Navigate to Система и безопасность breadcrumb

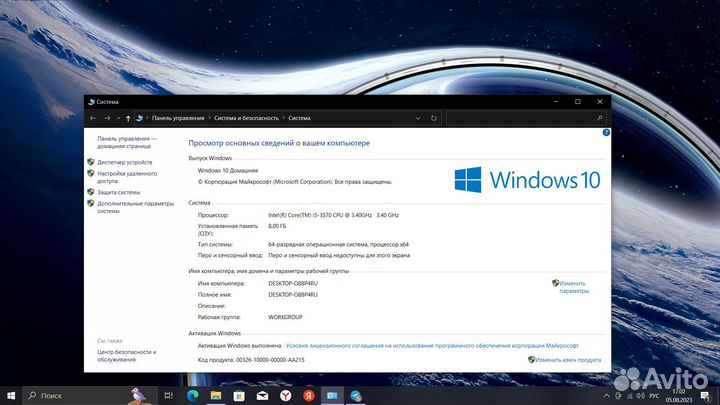click(x=246, y=118)
